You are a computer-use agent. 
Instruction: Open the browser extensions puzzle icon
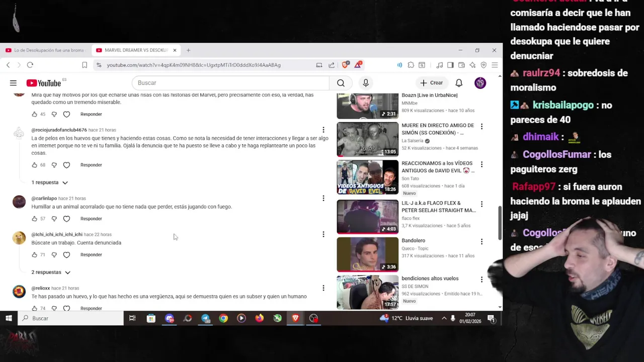click(x=411, y=65)
